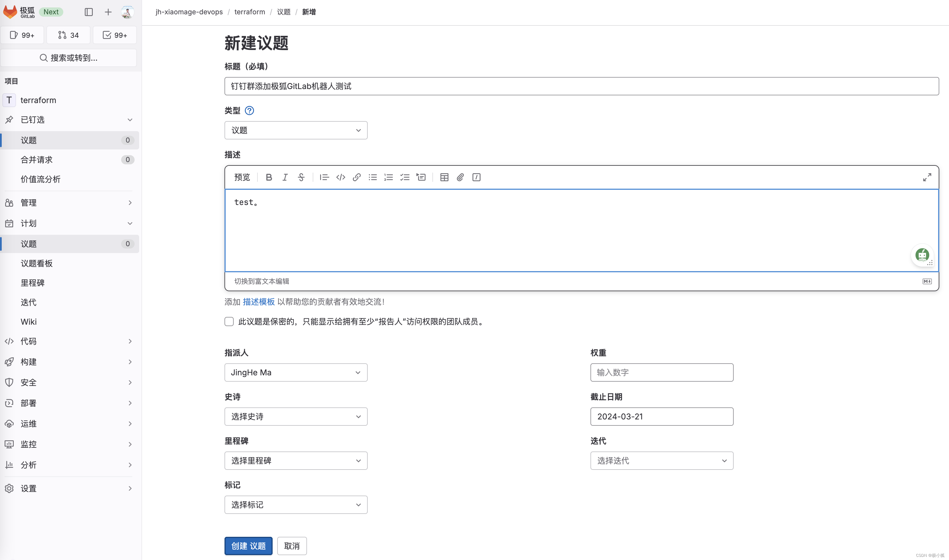Screen dimensions: 949x560
Task: Open the select epic dropdown
Action: pos(296,417)
